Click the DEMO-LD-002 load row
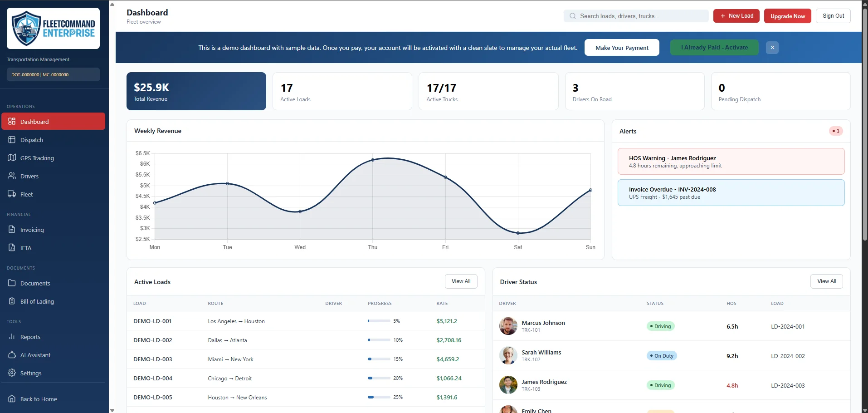This screenshot has height=413, width=868. coord(306,340)
